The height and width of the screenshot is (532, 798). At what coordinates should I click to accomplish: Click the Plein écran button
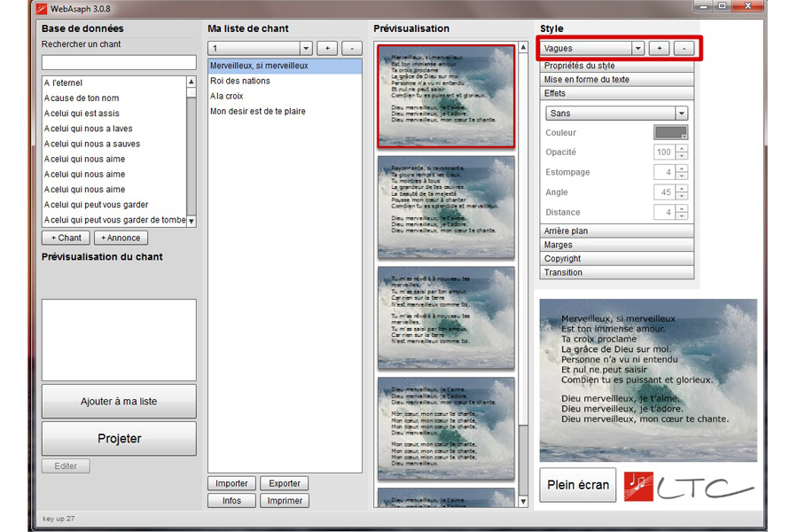pyautogui.click(x=577, y=485)
